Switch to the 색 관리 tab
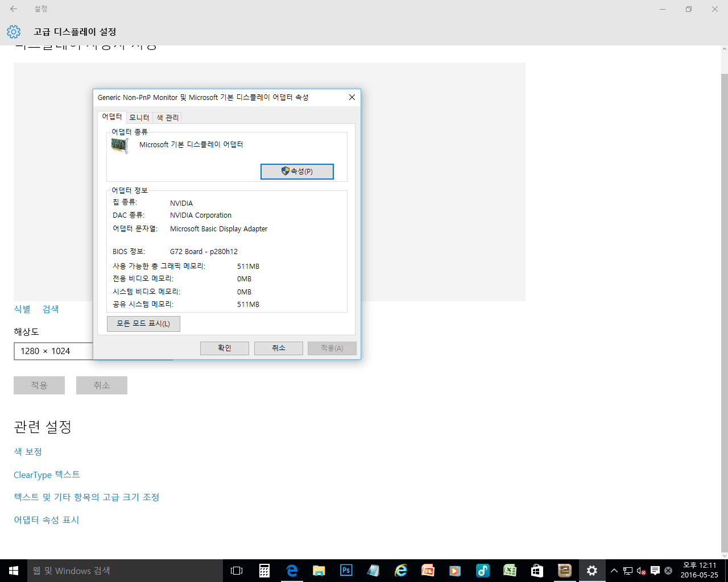728x582 pixels. 168,118
